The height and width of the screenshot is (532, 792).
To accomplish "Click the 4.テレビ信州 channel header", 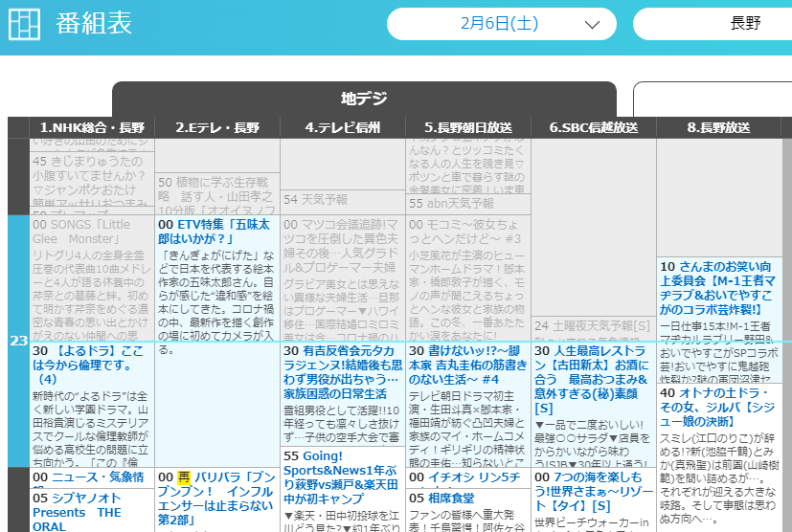I will [343, 127].
